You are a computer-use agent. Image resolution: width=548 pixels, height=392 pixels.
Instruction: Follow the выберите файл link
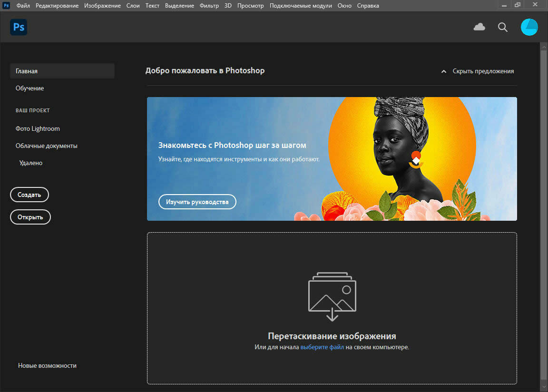322,347
